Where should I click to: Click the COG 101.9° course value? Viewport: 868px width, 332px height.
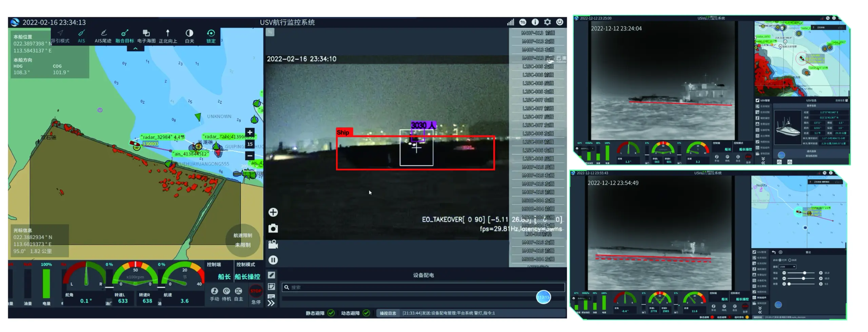61,72
